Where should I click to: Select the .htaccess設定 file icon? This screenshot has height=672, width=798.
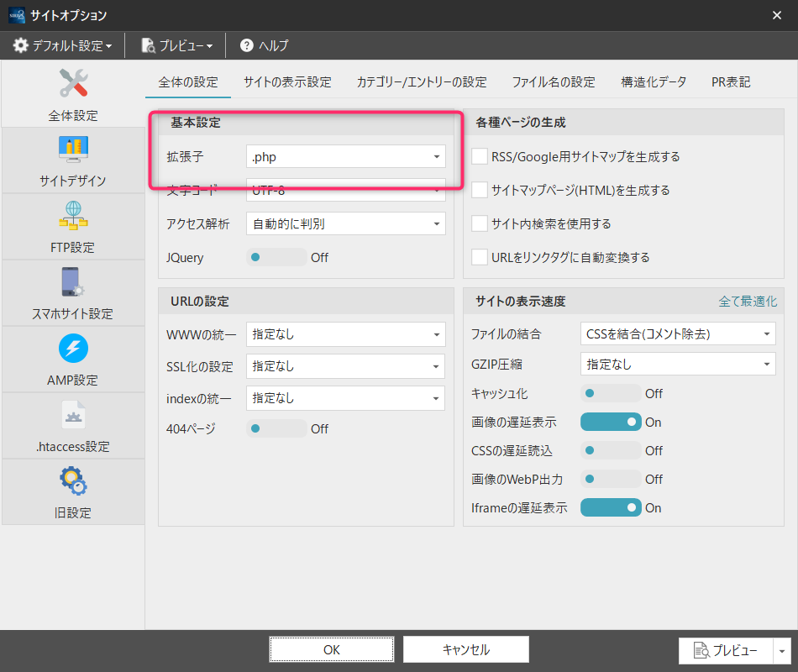(73, 415)
